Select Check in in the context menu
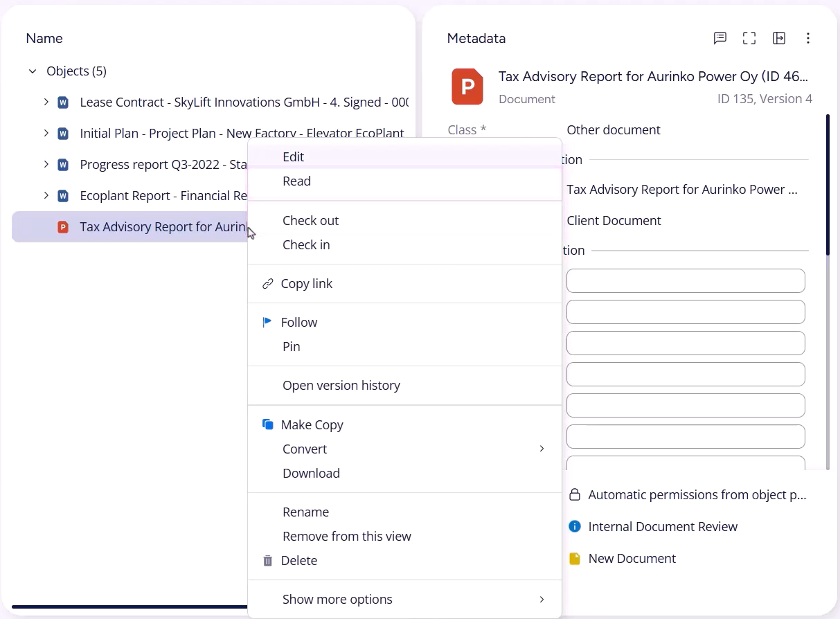Viewport: 840px width, 619px height. [404, 245]
